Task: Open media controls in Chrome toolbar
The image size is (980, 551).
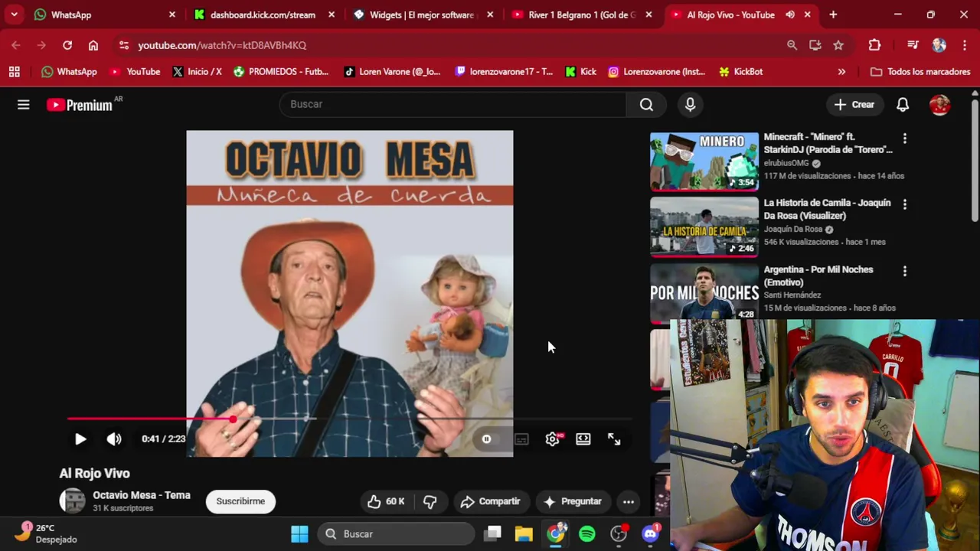Action: click(913, 45)
